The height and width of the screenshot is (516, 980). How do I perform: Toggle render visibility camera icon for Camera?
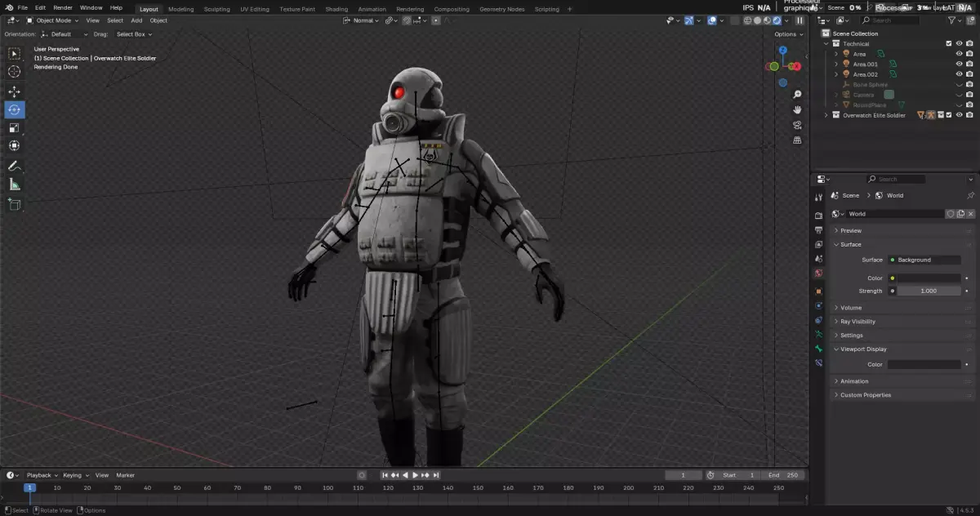[x=970, y=95]
